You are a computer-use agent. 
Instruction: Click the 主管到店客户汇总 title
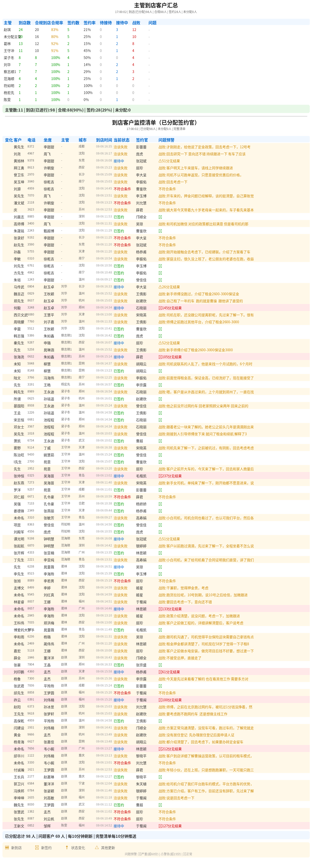tap(156, 5)
